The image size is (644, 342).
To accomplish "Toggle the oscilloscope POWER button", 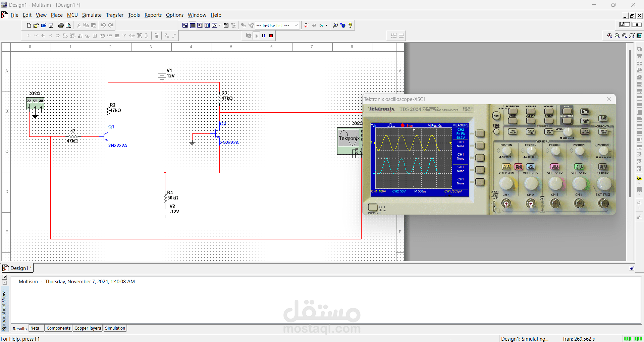I will (373, 208).
